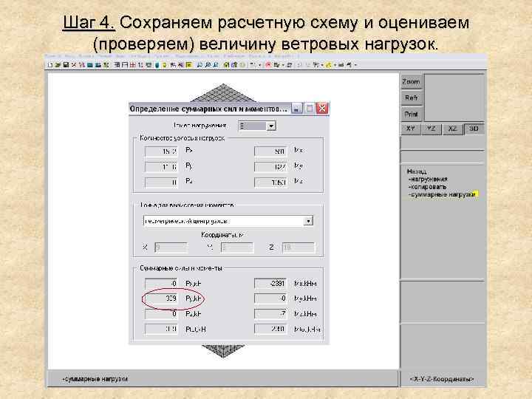Image resolution: width=532 pixels, height=399 pixels.
Task: Click the Zoom button in right panel
Action: tap(412, 82)
